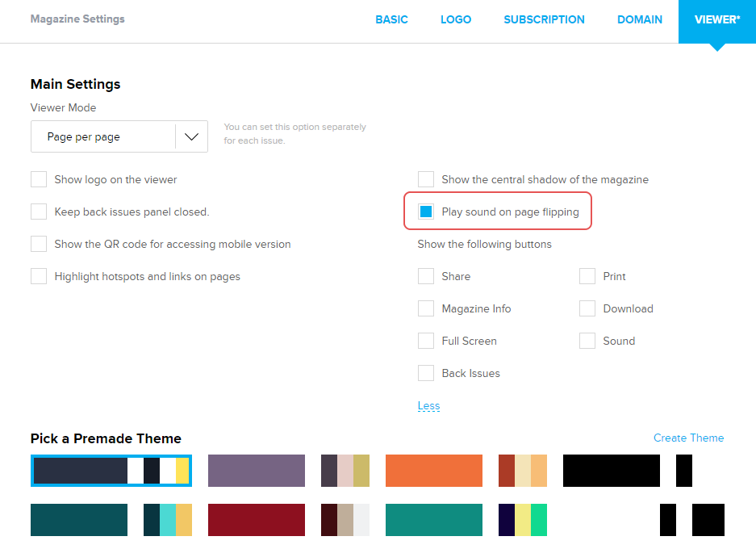756x549 pixels.
Task: Check the Share button option
Action: click(x=426, y=276)
